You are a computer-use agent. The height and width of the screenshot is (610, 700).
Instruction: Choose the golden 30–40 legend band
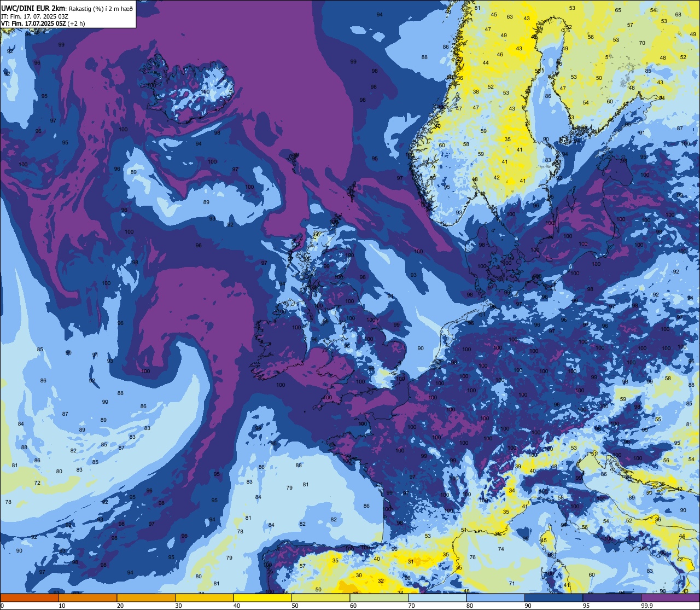click(x=204, y=598)
